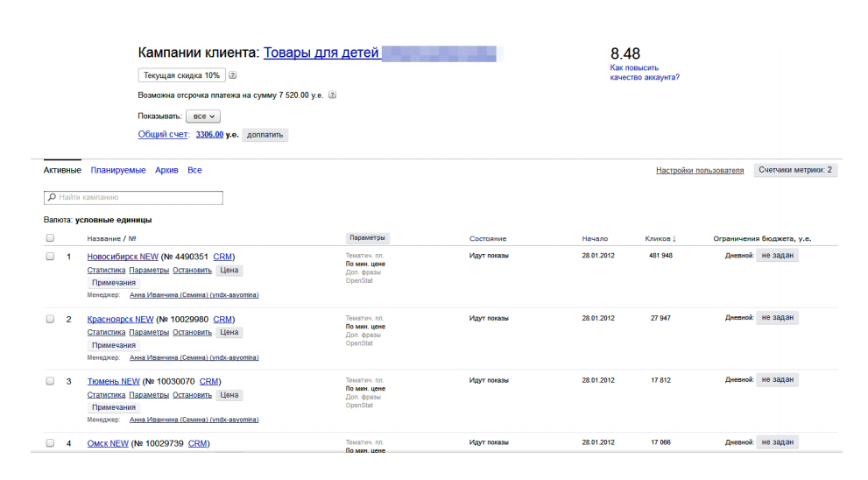Click Цена button for Красноярск NEW
Screen dimensions: 868x480
[229, 332]
